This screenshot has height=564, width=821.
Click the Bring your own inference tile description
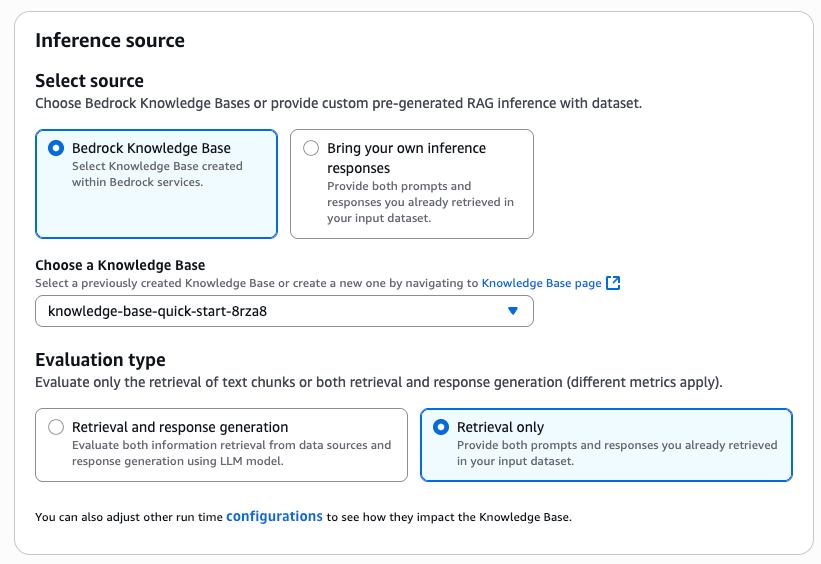tap(420, 202)
